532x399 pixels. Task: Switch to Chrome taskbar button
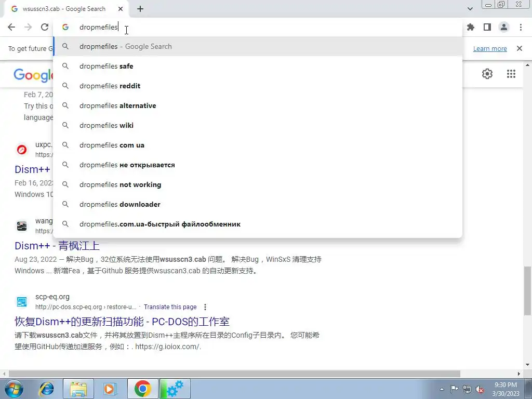(x=142, y=389)
